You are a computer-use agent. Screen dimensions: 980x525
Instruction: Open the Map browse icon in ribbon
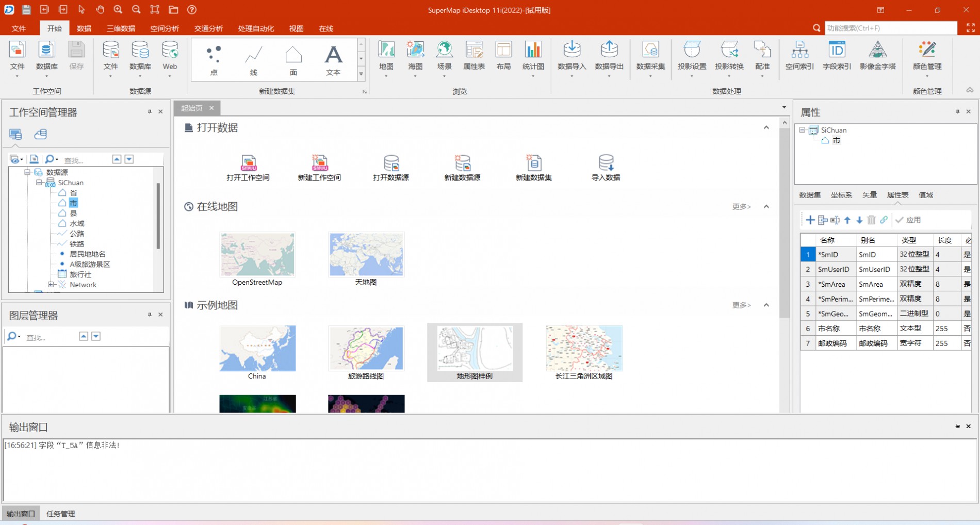[x=386, y=50]
